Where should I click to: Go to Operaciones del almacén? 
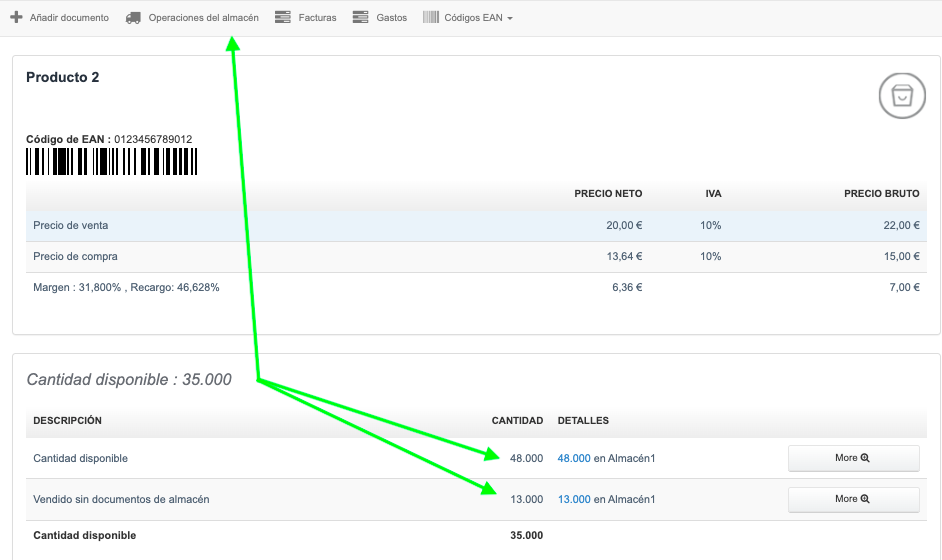(x=203, y=18)
